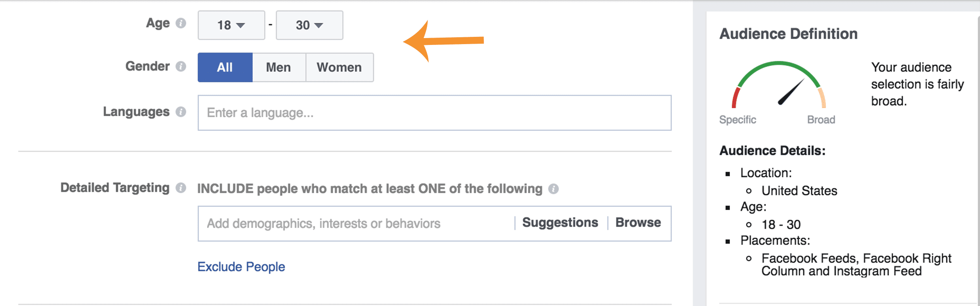This screenshot has width=980, height=306.
Task: Select All genders
Action: [x=225, y=67]
